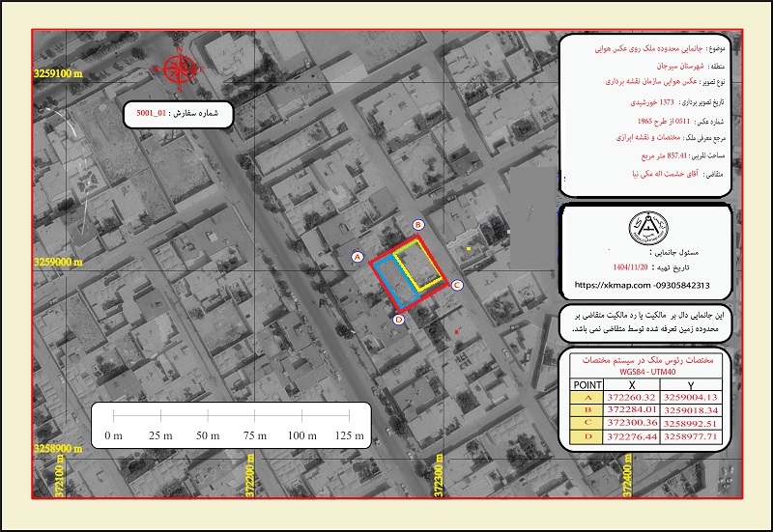Select point marker C on the map
The image size is (773, 532).
(456, 285)
